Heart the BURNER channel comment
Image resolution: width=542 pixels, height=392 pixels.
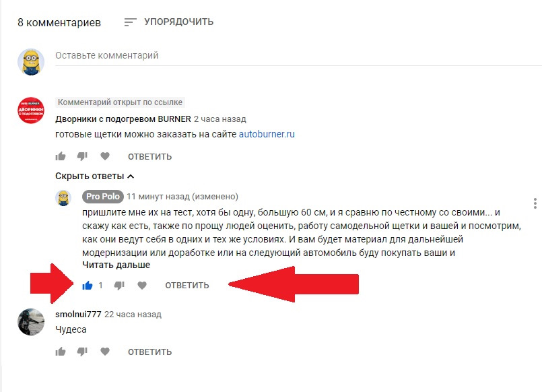105,156
